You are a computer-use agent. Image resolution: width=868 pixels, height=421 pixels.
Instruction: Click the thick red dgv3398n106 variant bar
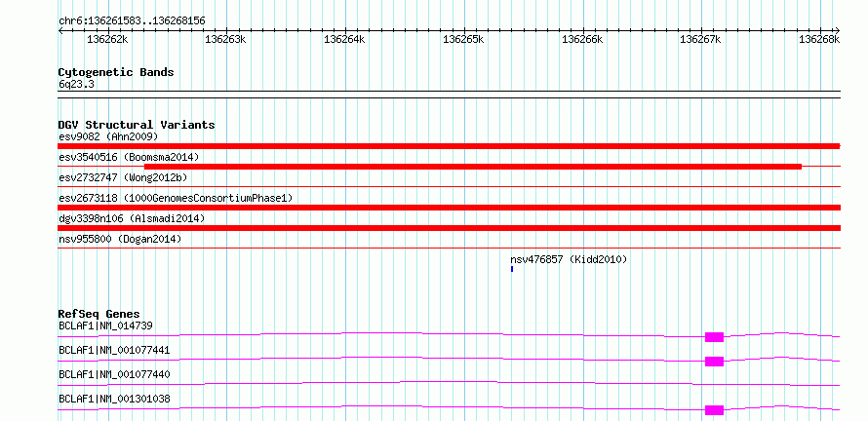click(449, 228)
